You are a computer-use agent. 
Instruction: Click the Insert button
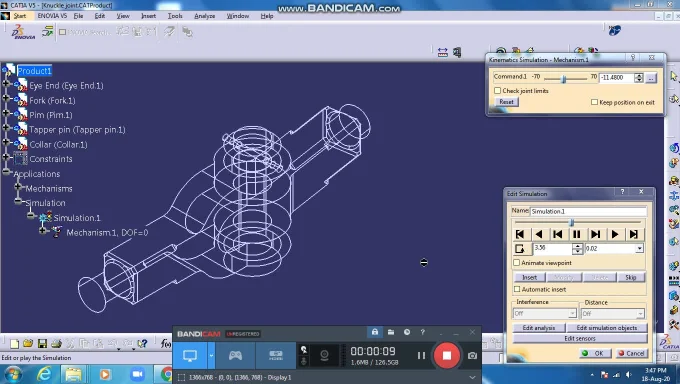click(530, 277)
